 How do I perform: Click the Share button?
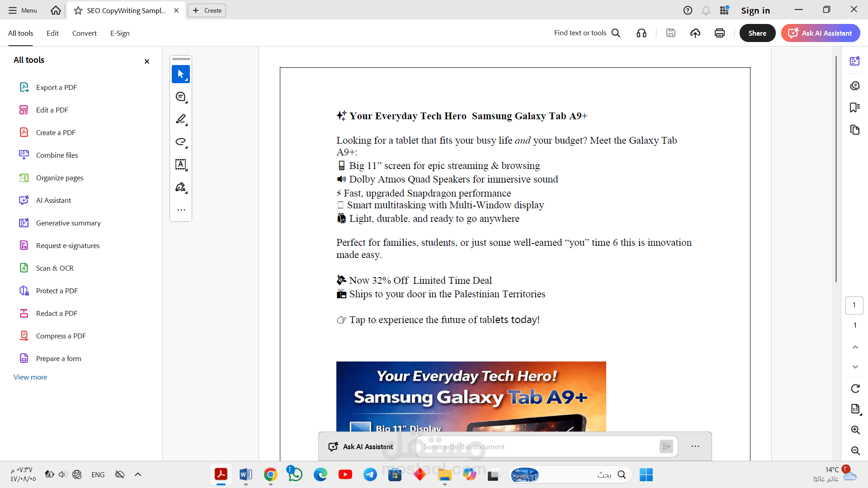[757, 33]
